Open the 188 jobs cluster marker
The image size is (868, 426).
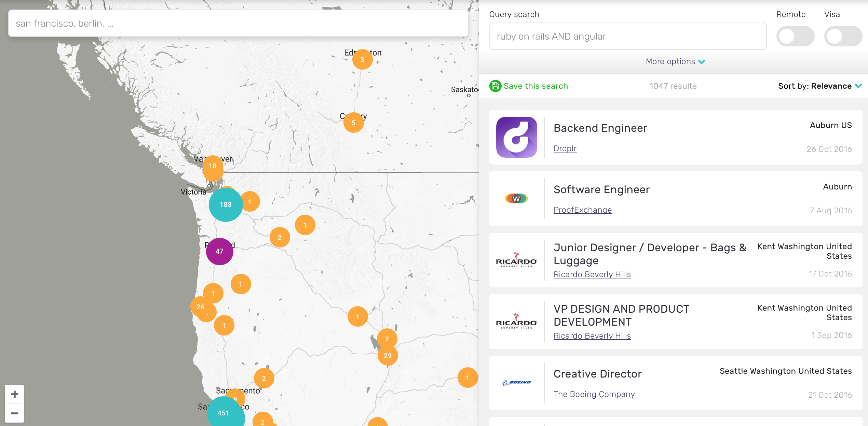pos(226,204)
